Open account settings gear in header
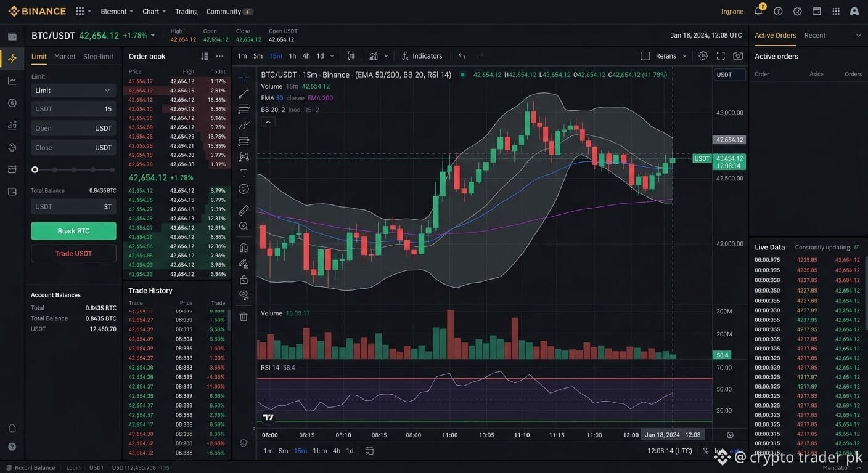Viewport: 868px width, 473px height. coord(797,11)
